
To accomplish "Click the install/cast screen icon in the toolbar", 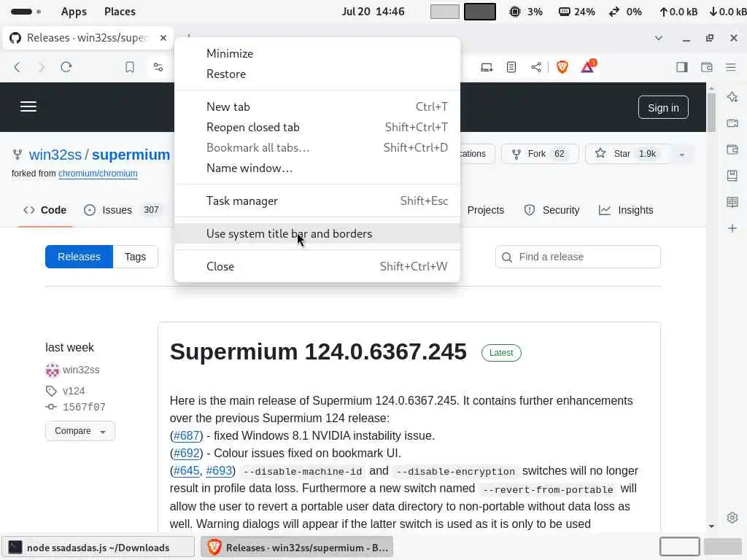I will click(487, 67).
